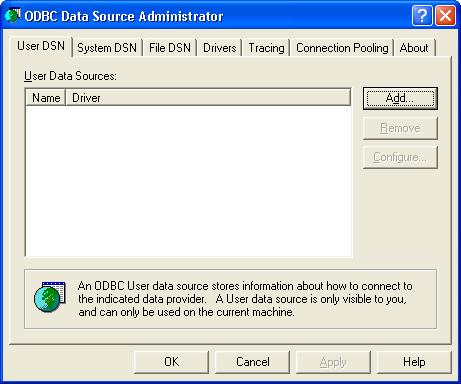Close the ODBC Data Source Administrator window
The width and height of the screenshot is (461, 384).
point(445,15)
